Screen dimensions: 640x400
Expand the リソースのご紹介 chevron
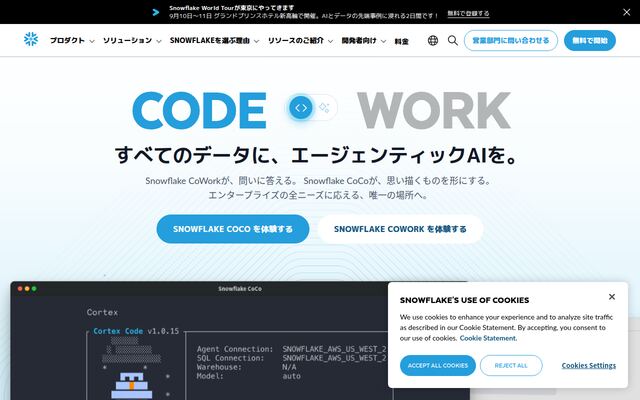click(330, 41)
